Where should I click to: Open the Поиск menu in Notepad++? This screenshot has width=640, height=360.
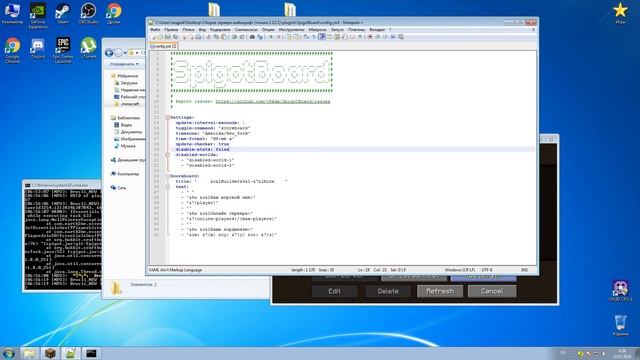tap(188, 30)
